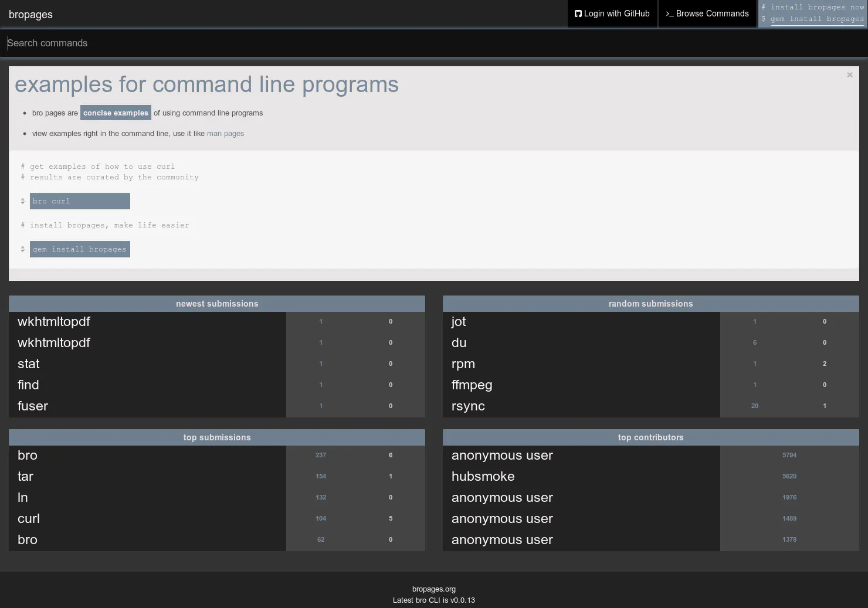
Task: Open the man pages link
Action: point(225,134)
